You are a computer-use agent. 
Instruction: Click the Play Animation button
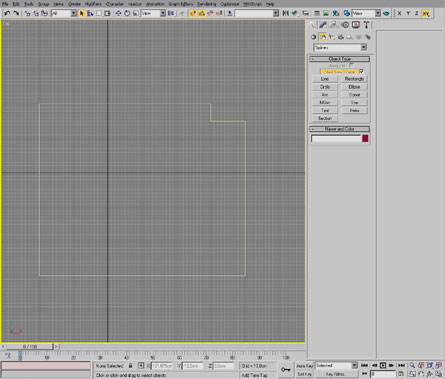[x=383, y=366]
